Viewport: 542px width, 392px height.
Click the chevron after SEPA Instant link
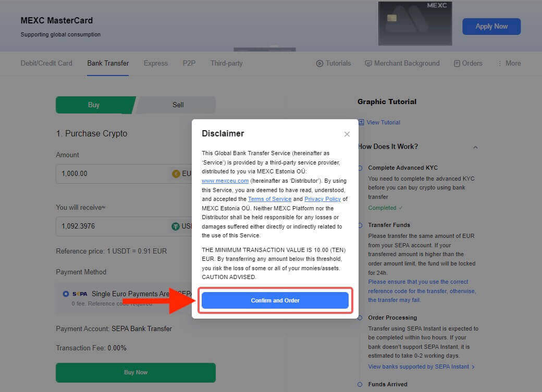tap(473, 367)
